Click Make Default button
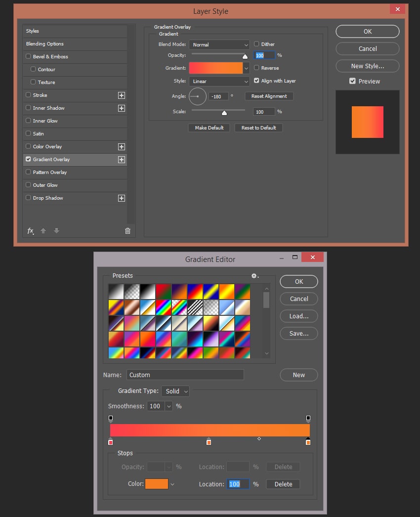 tap(209, 128)
